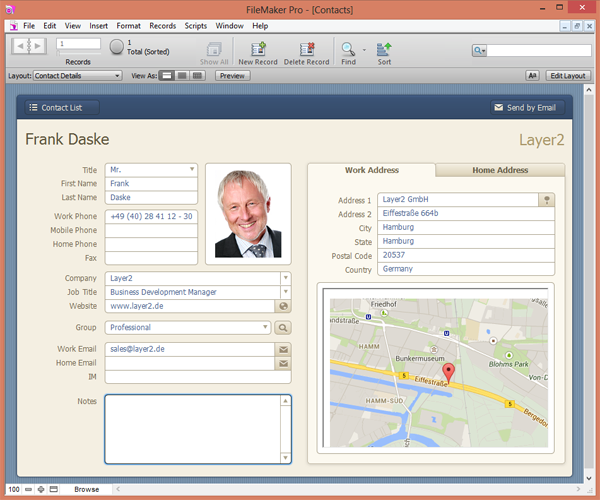This screenshot has height=500, width=600.
Task: Click the Send by Email button
Action: point(525,107)
